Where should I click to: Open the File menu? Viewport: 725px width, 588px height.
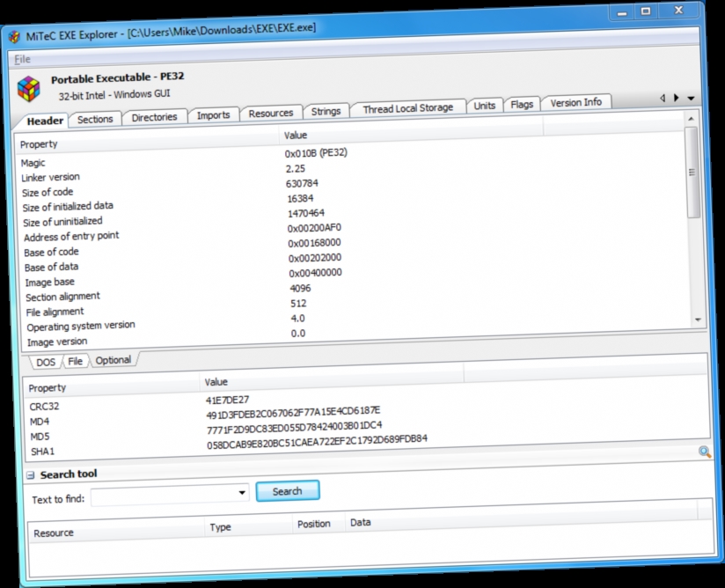[23, 58]
